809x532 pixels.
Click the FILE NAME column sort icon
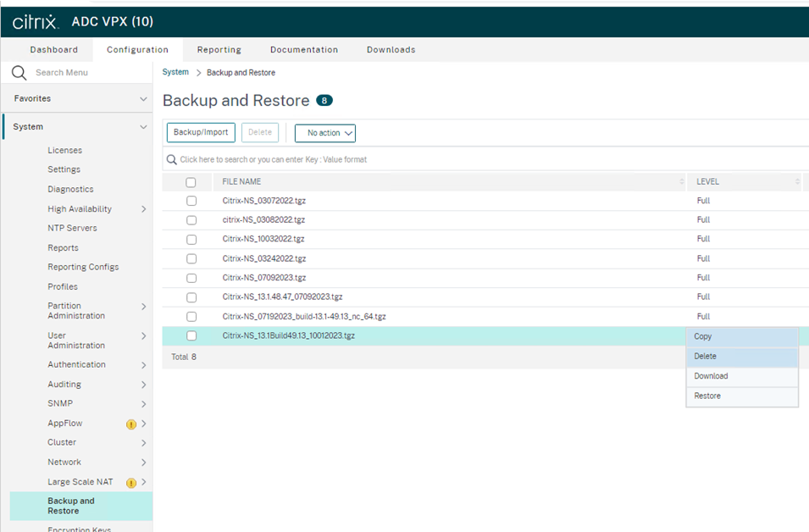tap(682, 181)
